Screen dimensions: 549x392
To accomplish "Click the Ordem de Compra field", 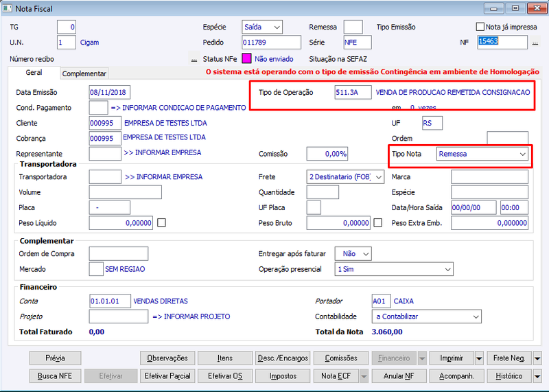I will [x=119, y=253].
